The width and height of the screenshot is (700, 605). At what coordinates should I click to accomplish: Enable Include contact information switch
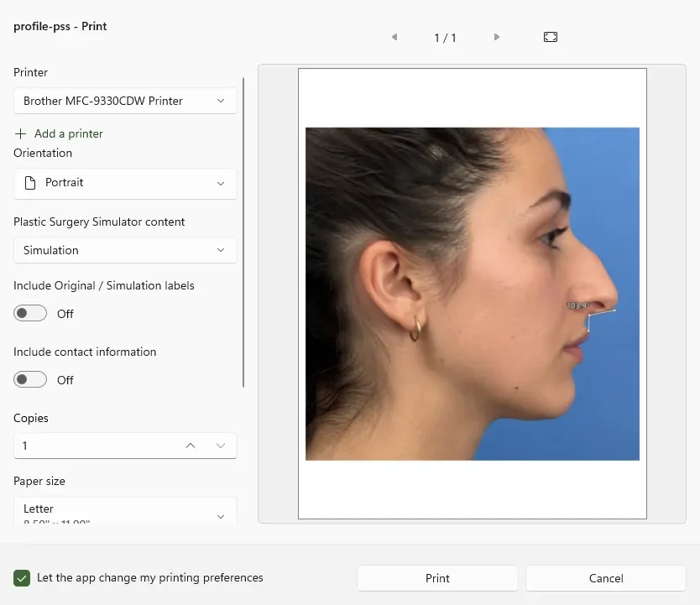[30, 379]
